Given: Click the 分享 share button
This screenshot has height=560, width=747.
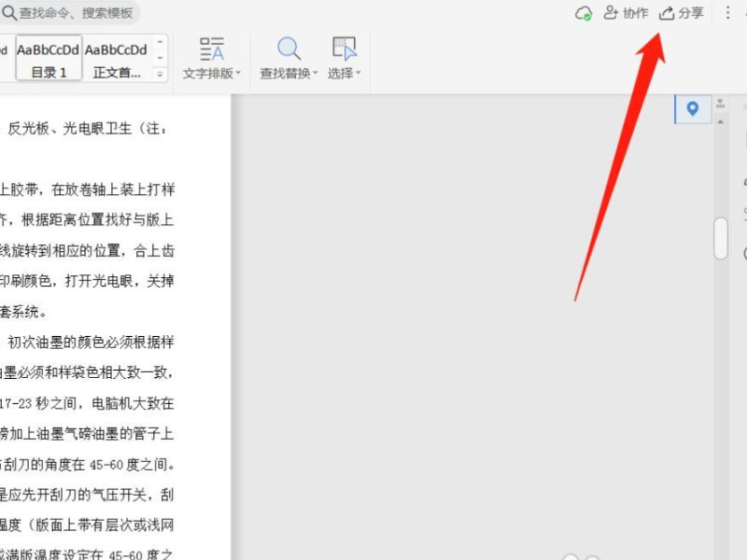Looking at the screenshot, I should [x=682, y=13].
